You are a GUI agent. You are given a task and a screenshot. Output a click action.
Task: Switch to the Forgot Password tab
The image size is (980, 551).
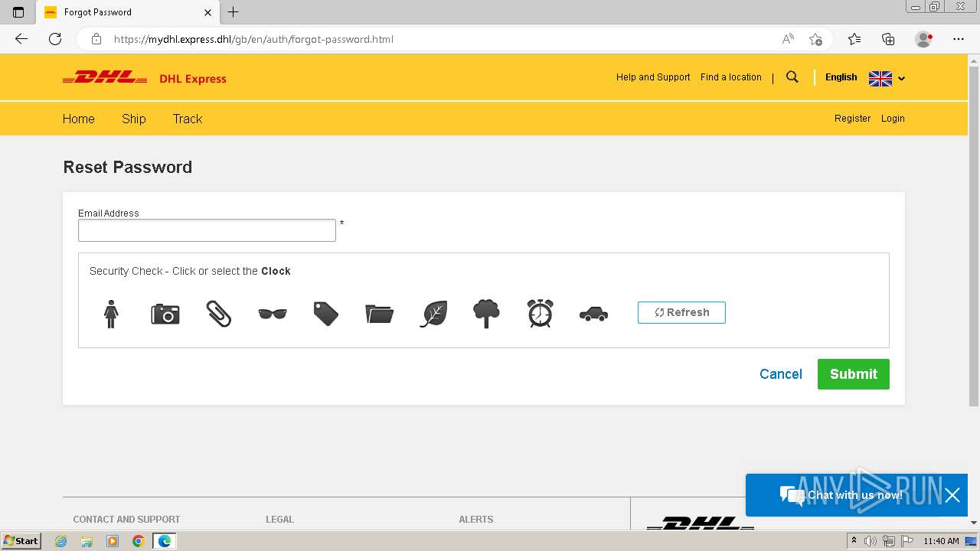point(128,12)
